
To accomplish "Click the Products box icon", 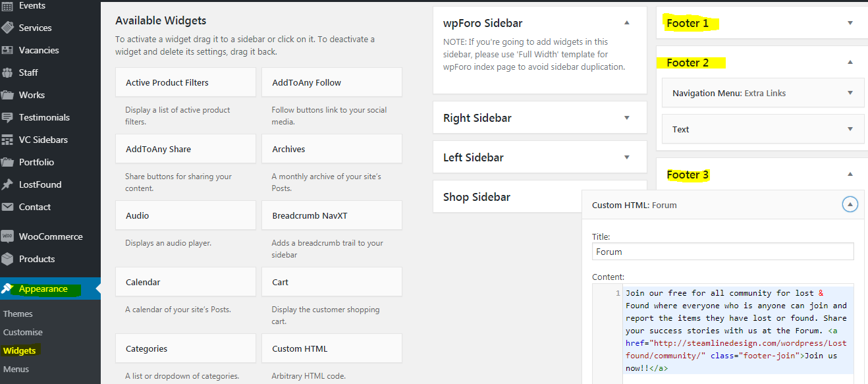I will pyautogui.click(x=8, y=259).
